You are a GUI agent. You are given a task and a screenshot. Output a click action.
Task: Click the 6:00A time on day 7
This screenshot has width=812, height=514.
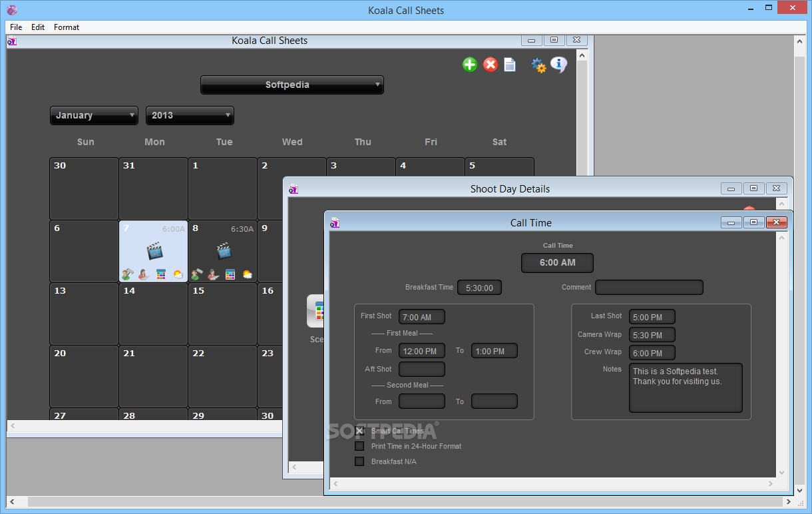click(173, 228)
